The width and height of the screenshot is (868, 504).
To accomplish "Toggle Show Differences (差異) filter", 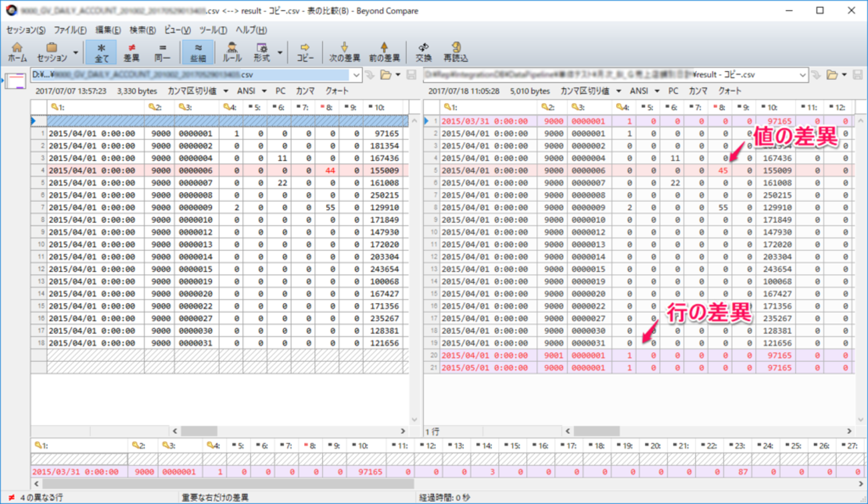I will click(x=132, y=52).
